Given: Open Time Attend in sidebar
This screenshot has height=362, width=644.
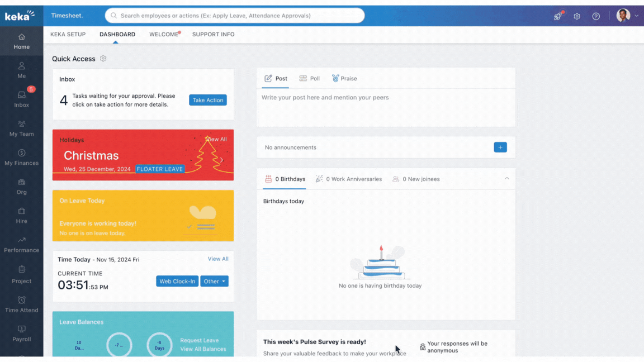Looking at the screenshot, I should click(x=21, y=304).
